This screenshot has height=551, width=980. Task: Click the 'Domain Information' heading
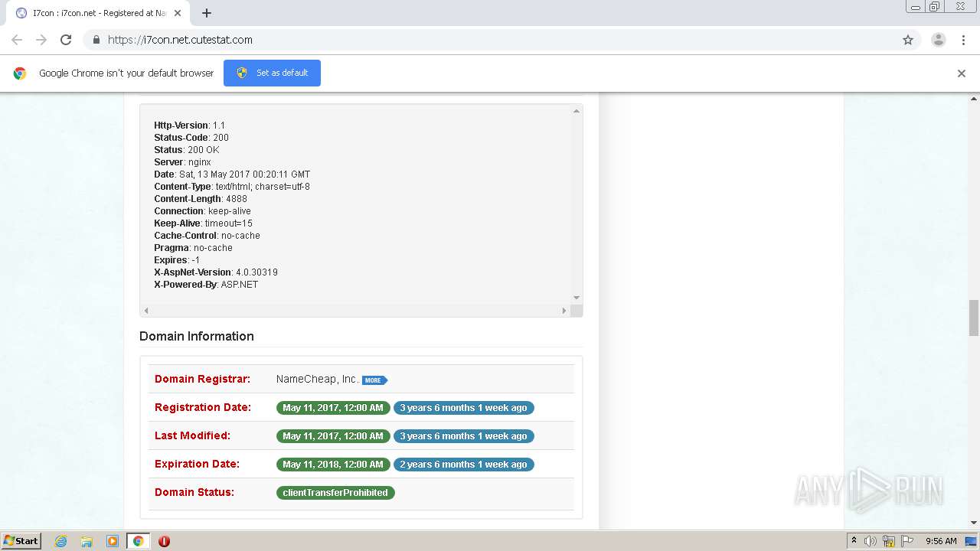(x=197, y=336)
